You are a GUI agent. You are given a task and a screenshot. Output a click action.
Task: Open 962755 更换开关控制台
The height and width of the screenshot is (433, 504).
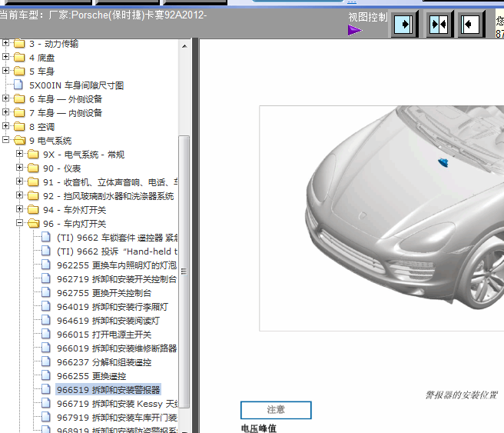pos(104,293)
